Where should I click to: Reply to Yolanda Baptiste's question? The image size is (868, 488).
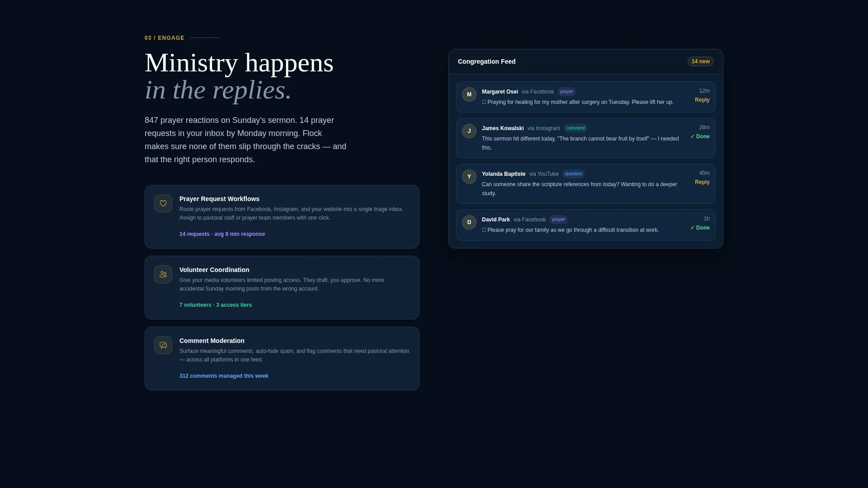(x=702, y=182)
